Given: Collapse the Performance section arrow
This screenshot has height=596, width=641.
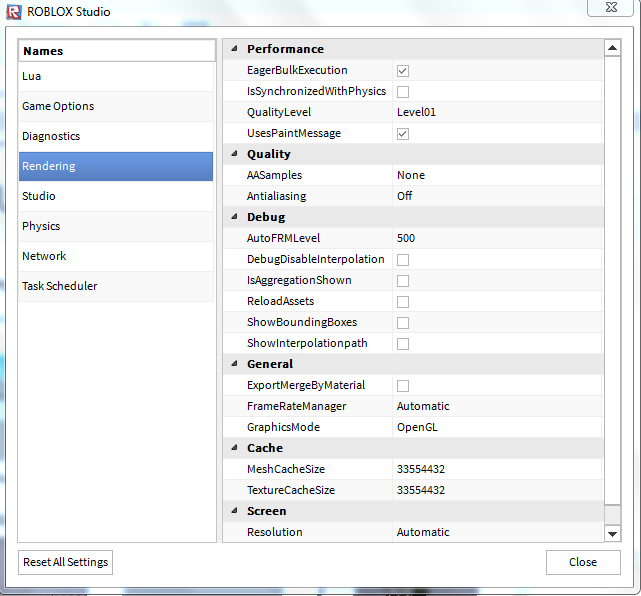Looking at the screenshot, I should (235, 49).
